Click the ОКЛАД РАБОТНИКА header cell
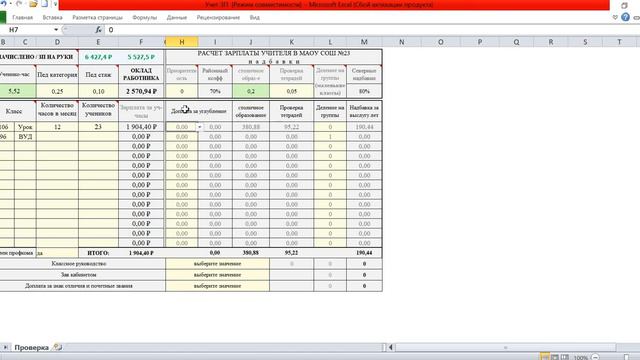Viewport: 640px width, 360px height. (141, 74)
